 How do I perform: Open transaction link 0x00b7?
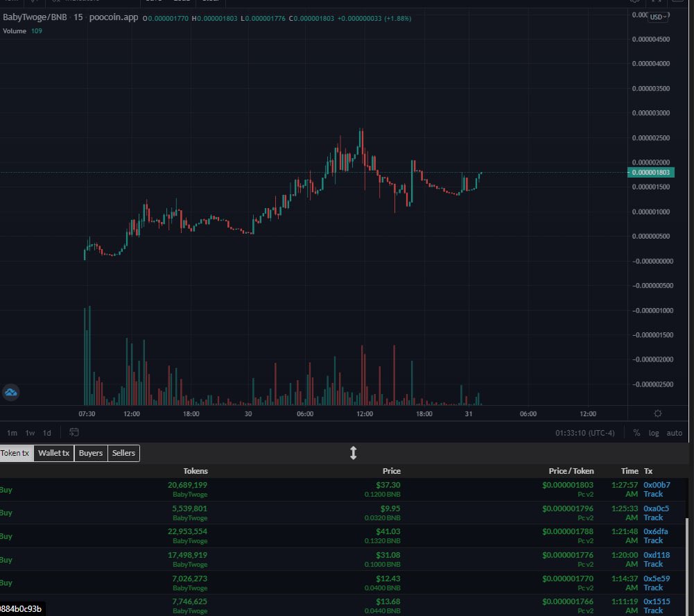coord(657,485)
